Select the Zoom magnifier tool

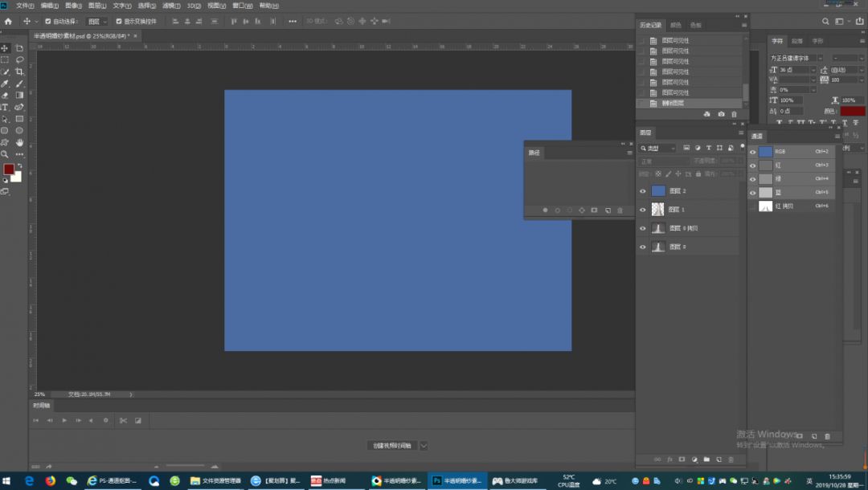5,154
